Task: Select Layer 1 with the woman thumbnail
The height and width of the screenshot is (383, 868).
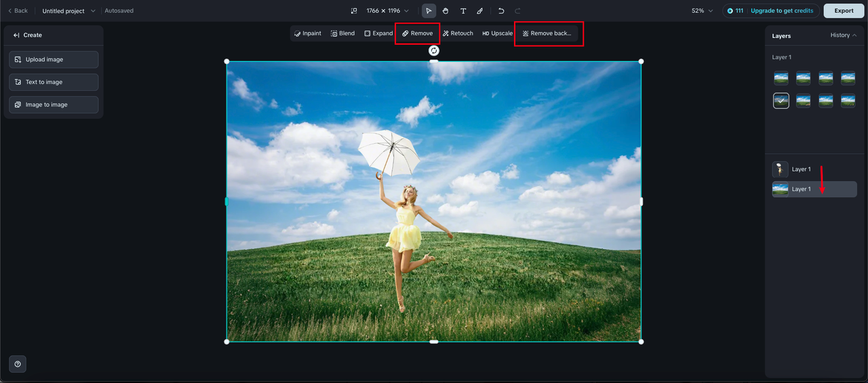Action: point(814,169)
